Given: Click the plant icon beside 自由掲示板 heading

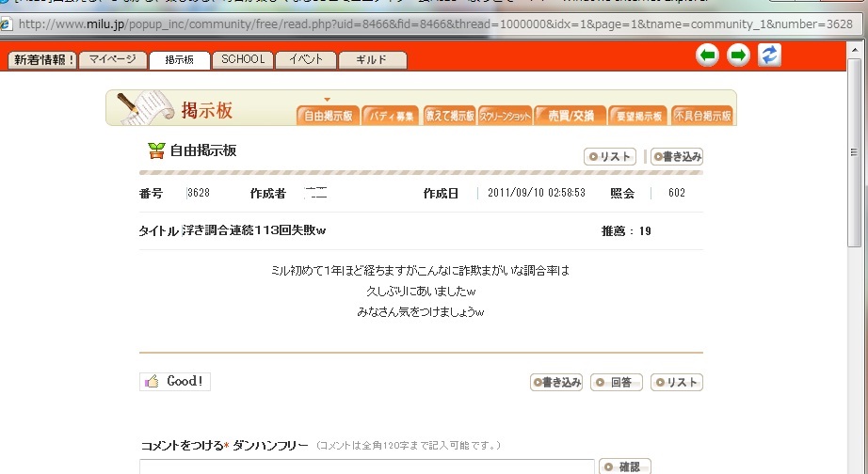Looking at the screenshot, I should pyautogui.click(x=156, y=150).
